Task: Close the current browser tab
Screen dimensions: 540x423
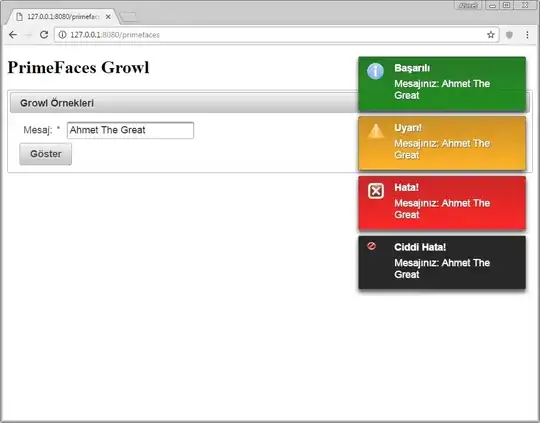Action: [x=108, y=17]
